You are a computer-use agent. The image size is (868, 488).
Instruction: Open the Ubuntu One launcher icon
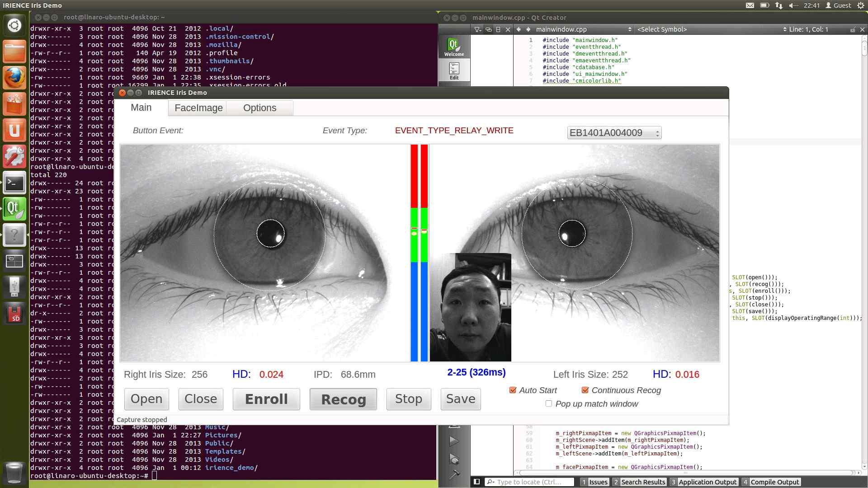click(14, 130)
